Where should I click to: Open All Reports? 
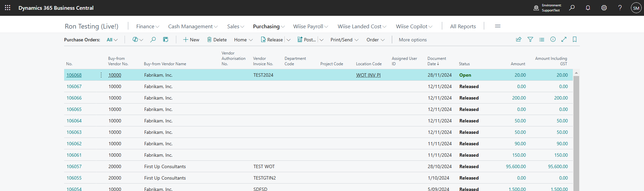pos(463,26)
